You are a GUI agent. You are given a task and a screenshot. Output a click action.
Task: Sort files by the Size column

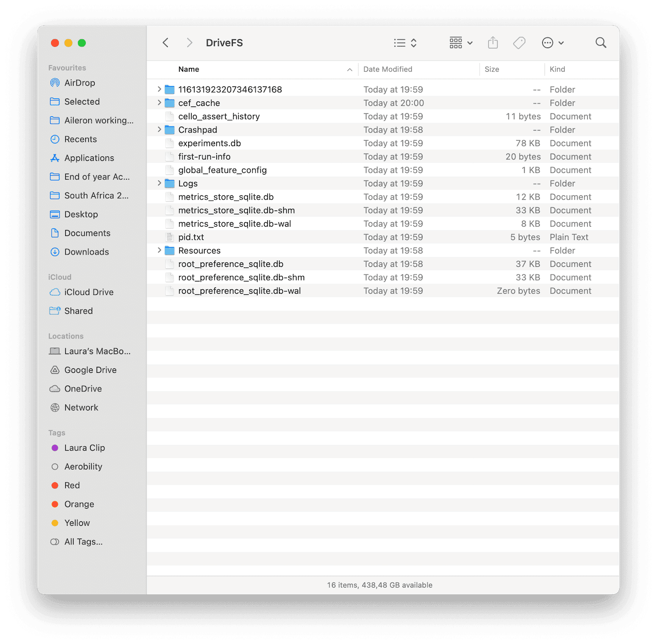(492, 69)
